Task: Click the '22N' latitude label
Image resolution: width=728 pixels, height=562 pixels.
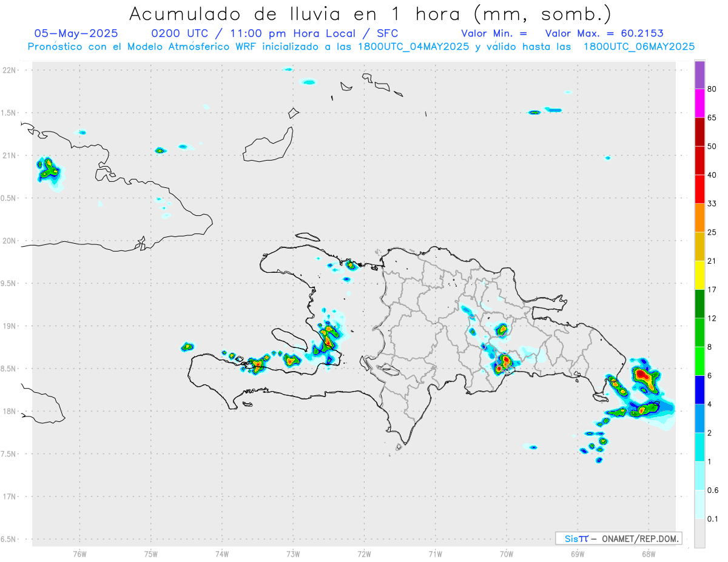Action: point(10,70)
